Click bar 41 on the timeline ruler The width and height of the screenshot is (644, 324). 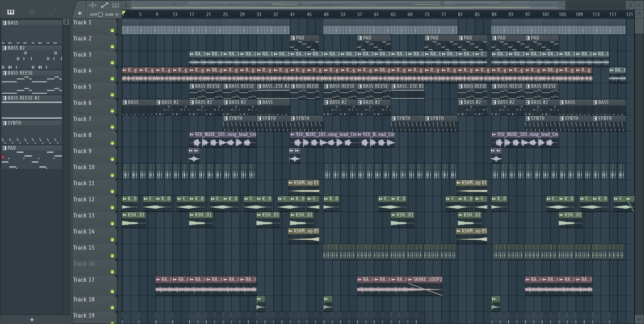click(292, 15)
